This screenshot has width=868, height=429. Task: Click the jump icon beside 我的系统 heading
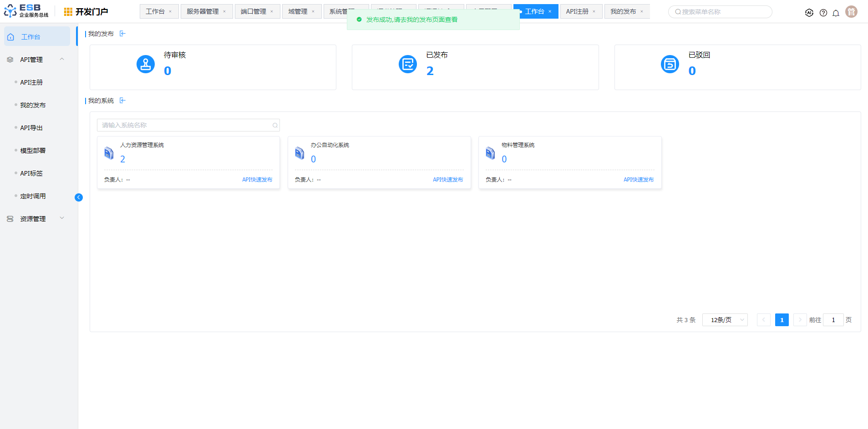122,101
